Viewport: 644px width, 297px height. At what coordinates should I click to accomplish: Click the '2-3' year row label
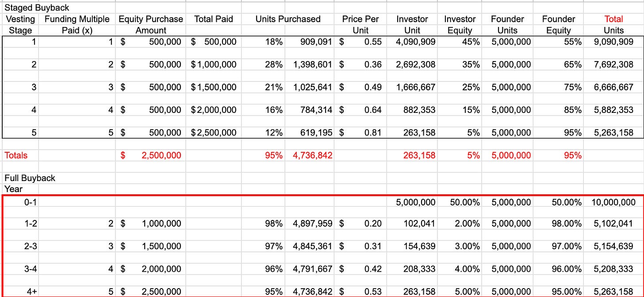(31, 246)
